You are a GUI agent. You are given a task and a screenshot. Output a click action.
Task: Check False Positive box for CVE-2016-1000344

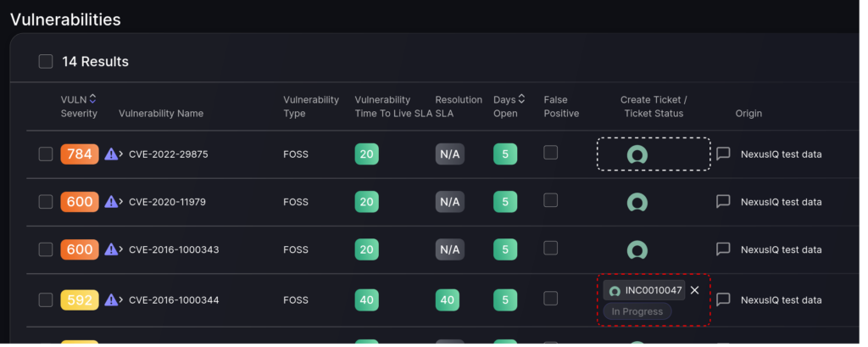pyautogui.click(x=550, y=299)
